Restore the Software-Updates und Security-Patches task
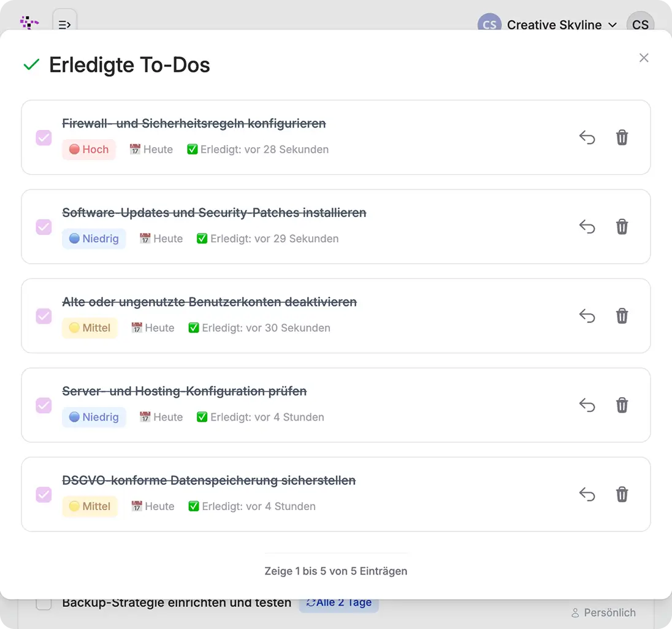672x629 pixels. click(x=587, y=227)
